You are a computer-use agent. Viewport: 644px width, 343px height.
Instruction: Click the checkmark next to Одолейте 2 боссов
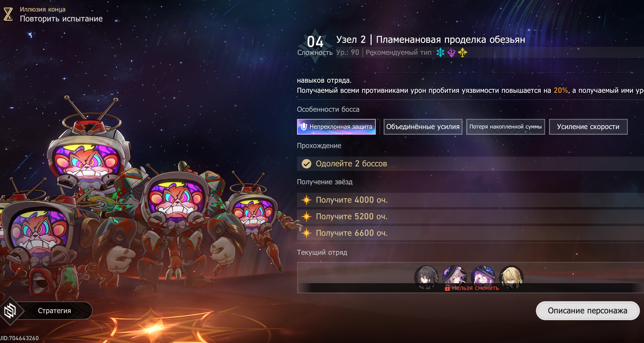pyautogui.click(x=306, y=163)
